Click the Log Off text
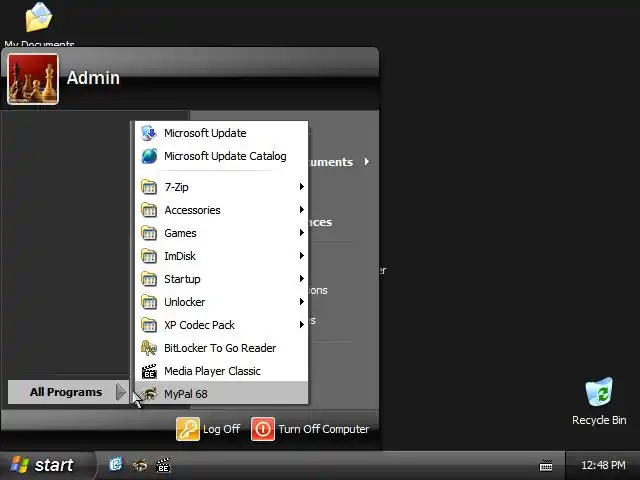This screenshot has height=480, width=640. click(x=222, y=429)
